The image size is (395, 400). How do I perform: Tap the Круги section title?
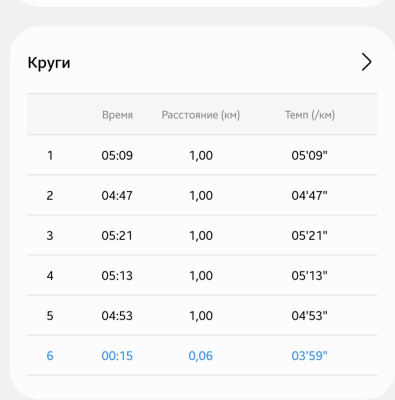click(x=49, y=63)
